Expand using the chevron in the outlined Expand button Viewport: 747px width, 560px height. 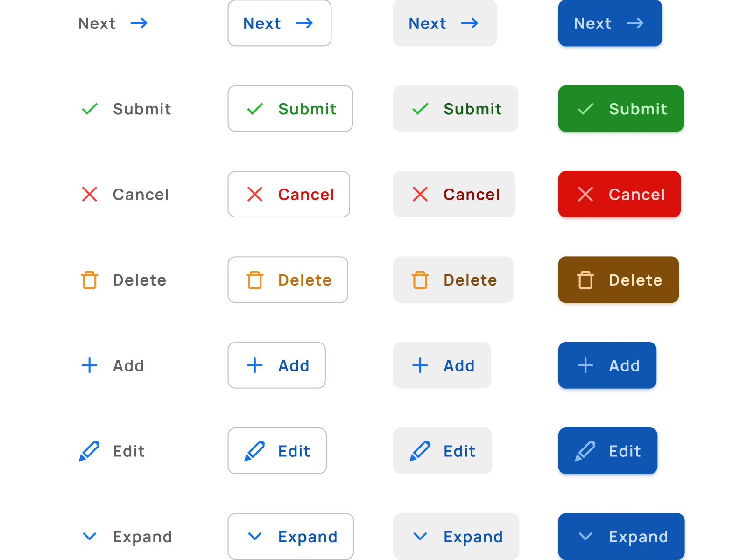tap(255, 536)
